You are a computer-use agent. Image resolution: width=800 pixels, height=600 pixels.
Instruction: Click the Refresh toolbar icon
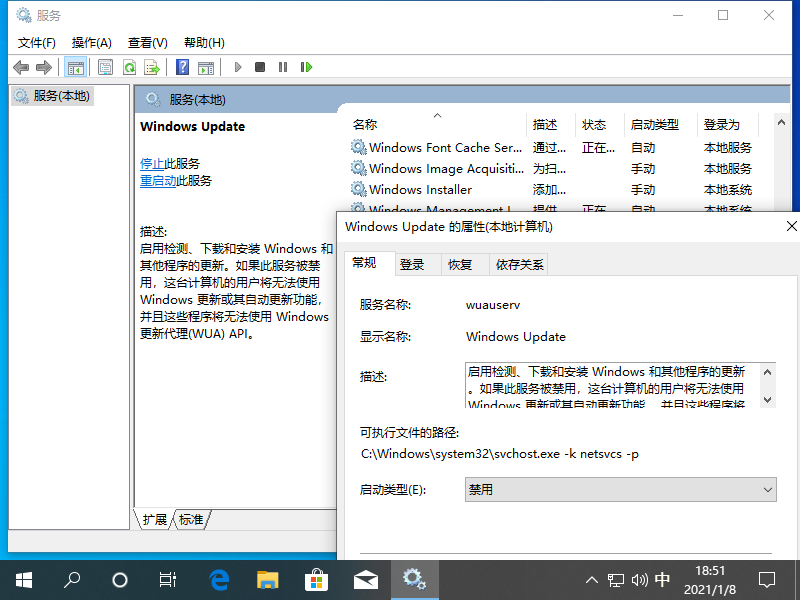point(129,67)
